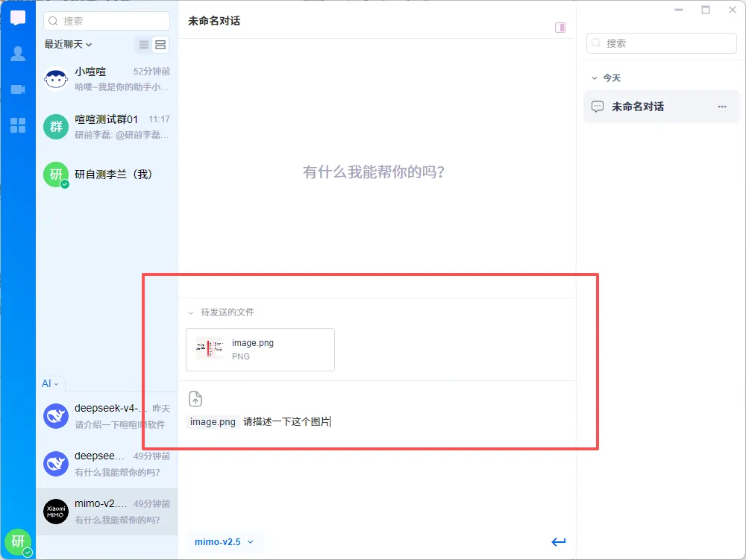Click the 未命名对话 title header

pyautogui.click(x=214, y=21)
